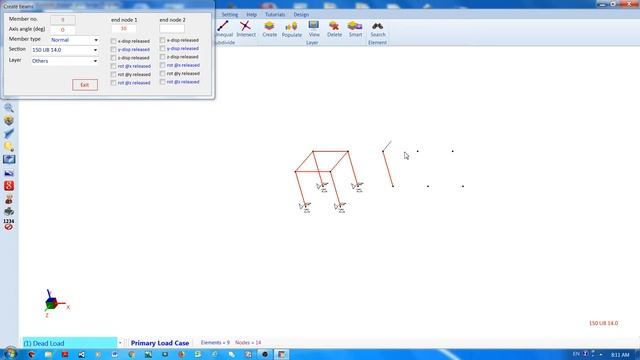The width and height of the screenshot is (640, 360).
Task: Expand the Dead Load case dropdown
Action: coord(120,343)
